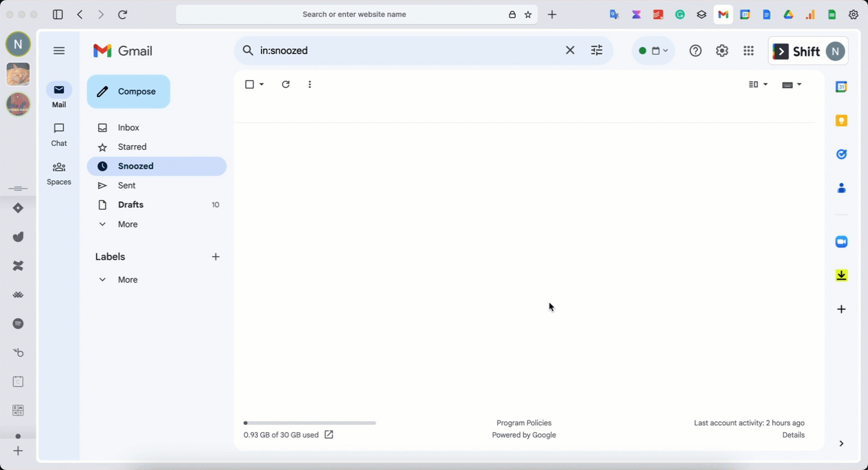Open the More options three-dot menu
This screenshot has width=868, height=470.
pos(310,84)
